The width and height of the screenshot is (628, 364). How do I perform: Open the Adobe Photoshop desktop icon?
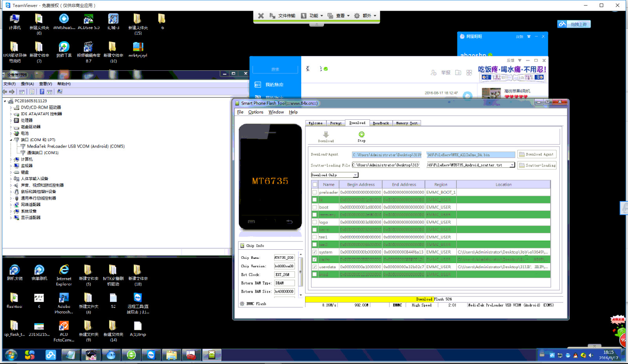pyautogui.click(x=64, y=303)
